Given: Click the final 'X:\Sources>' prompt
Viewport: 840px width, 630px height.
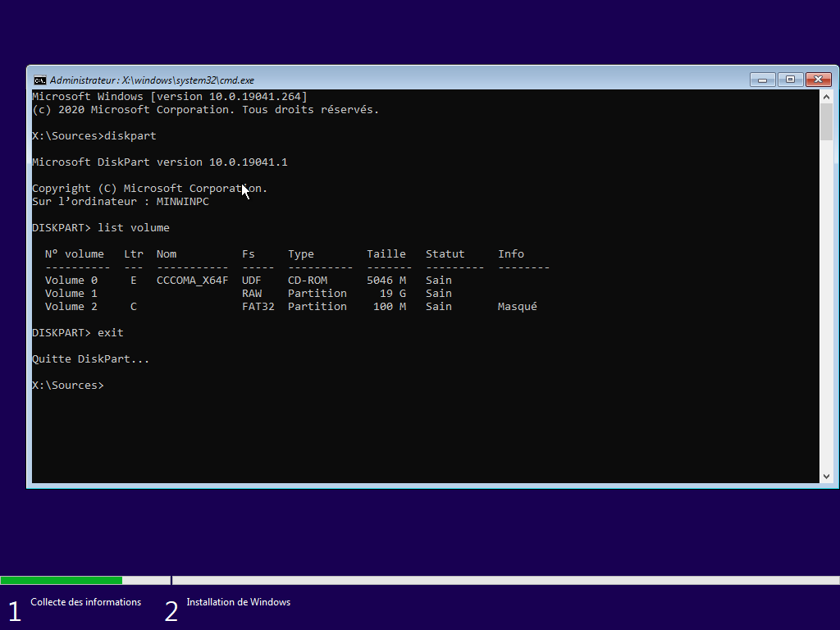Looking at the screenshot, I should click(x=68, y=386).
